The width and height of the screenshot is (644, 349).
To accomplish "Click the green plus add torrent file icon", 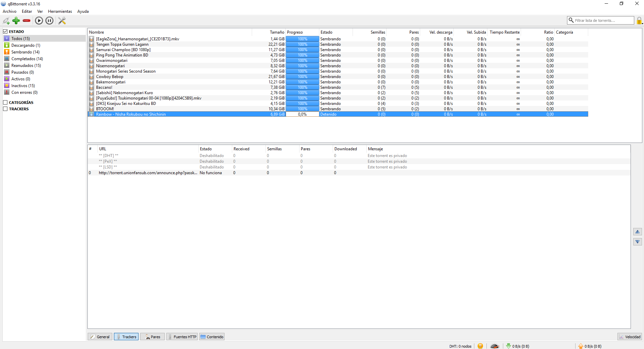I will [16, 21].
